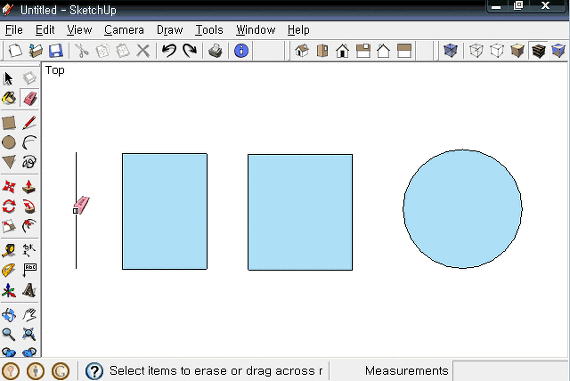Save the model with floppy icon
The width and height of the screenshot is (570, 381).
point(56,51)
